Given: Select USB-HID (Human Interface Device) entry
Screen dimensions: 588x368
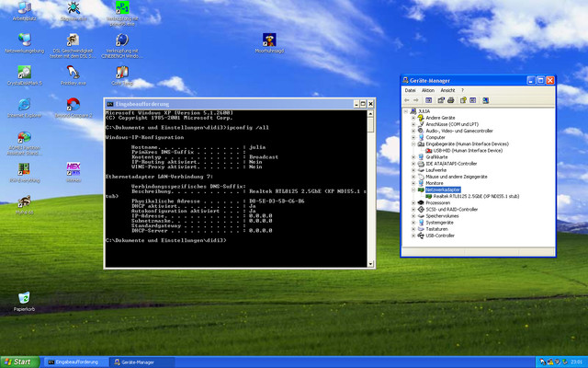Looking at the screenshot, I should [x=468, y=151].
